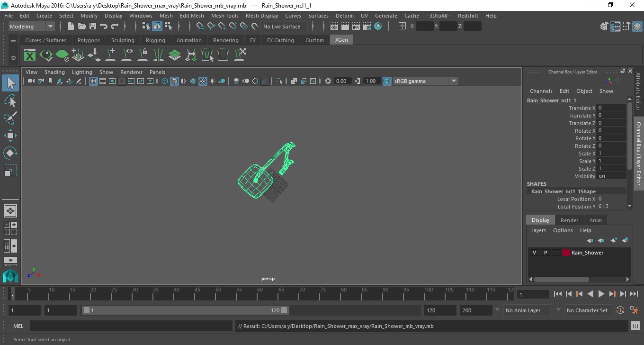This screenshot has width=644, height=345.
Task: Toggle textured display in viewport
Action: [203, 81]
